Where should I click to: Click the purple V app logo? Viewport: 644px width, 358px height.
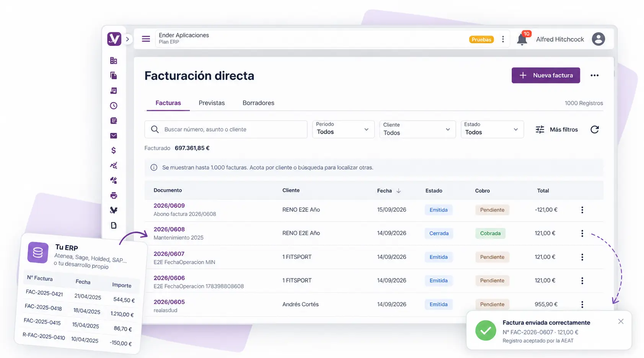(114, 39)
